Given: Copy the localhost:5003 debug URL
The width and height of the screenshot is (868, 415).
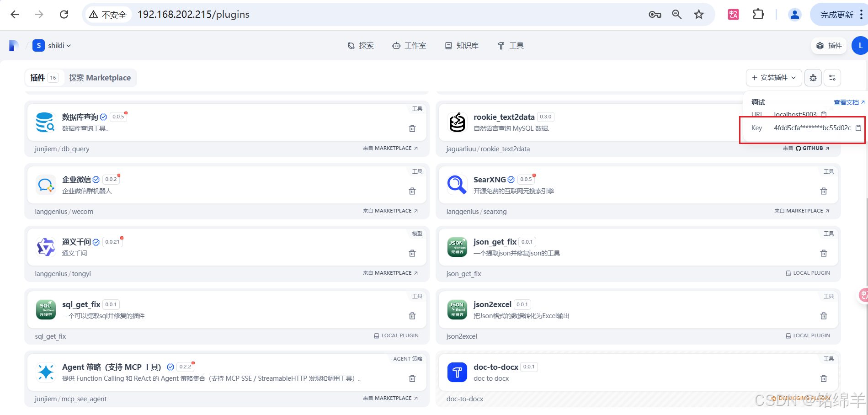Looking at the screenshot, I should 824,114.
